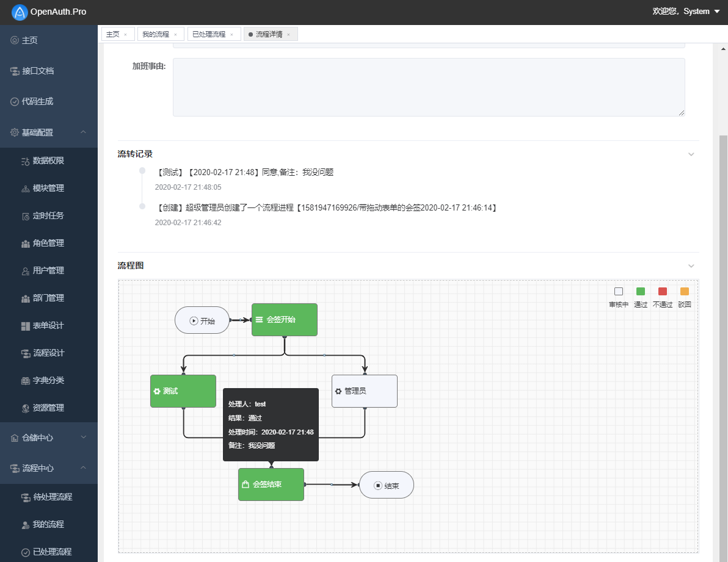The image size is (728, 562).
Task: Close the 已处理流程 tab
Action: (231, 35)
